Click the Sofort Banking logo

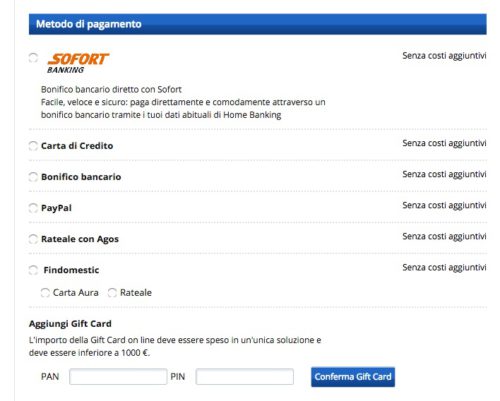(78, 63)
